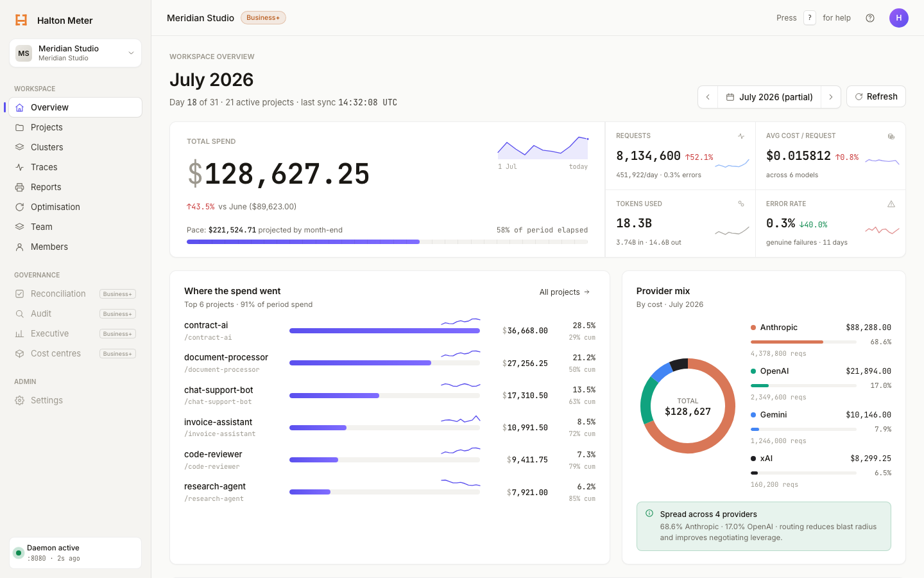Go to Overview in the sidebar
This screenshot has width=924, height=578.
(x=76, y=107)
